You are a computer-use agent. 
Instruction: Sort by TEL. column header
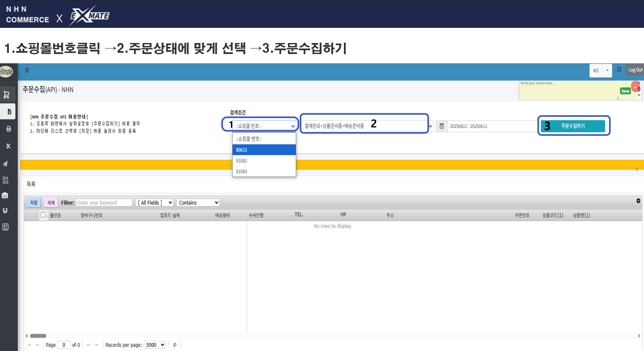[x=299, y=215]
